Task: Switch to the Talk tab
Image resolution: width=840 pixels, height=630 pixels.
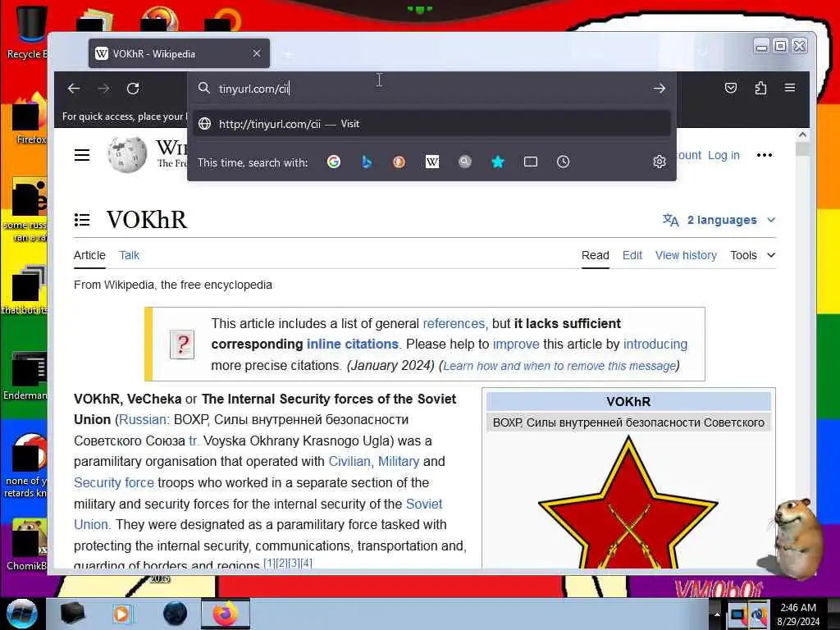Action: [129, 256]
